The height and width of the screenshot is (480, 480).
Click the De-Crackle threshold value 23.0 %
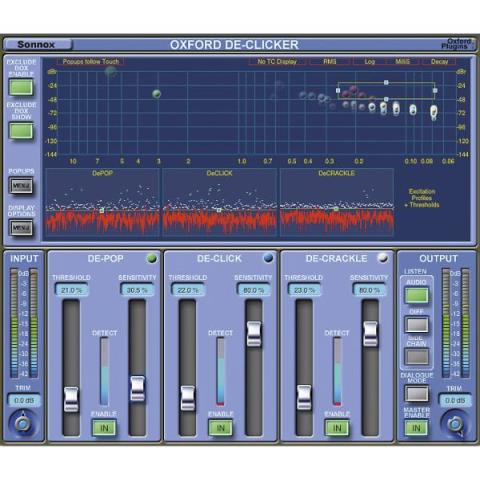point(304,290)
